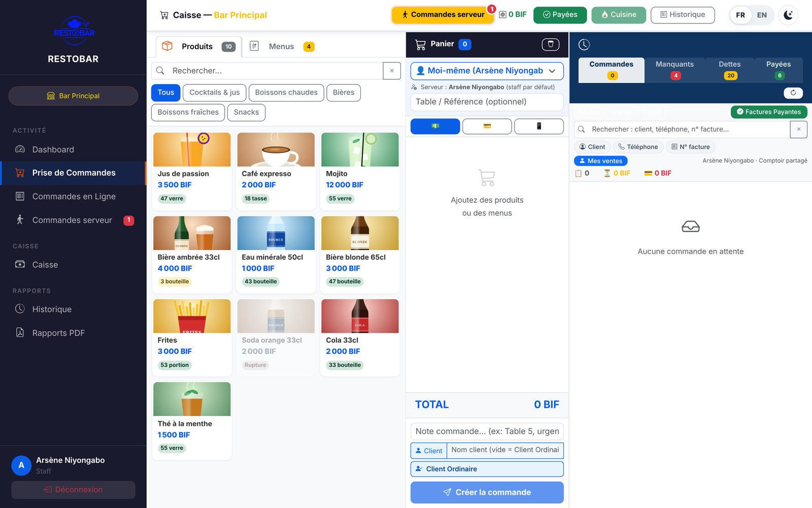
Task: Click the clock icon above order tabs
Action: [x=584, y=45]
